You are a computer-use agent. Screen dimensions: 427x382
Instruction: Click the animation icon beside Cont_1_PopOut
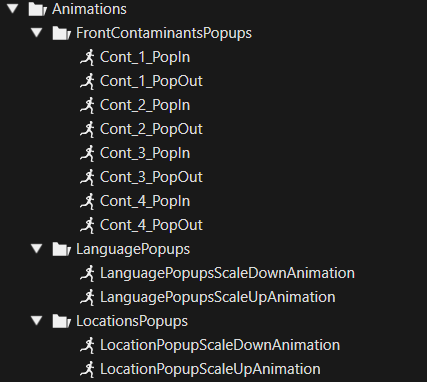tap(88, 81)
